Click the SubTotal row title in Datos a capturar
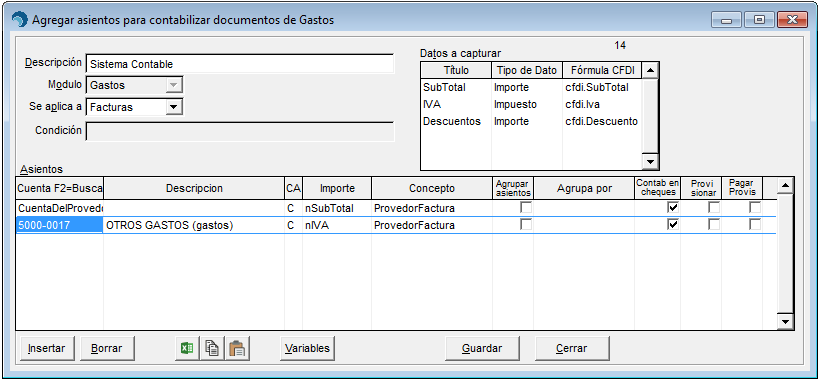The image size is (821, 381). (456, 87)
